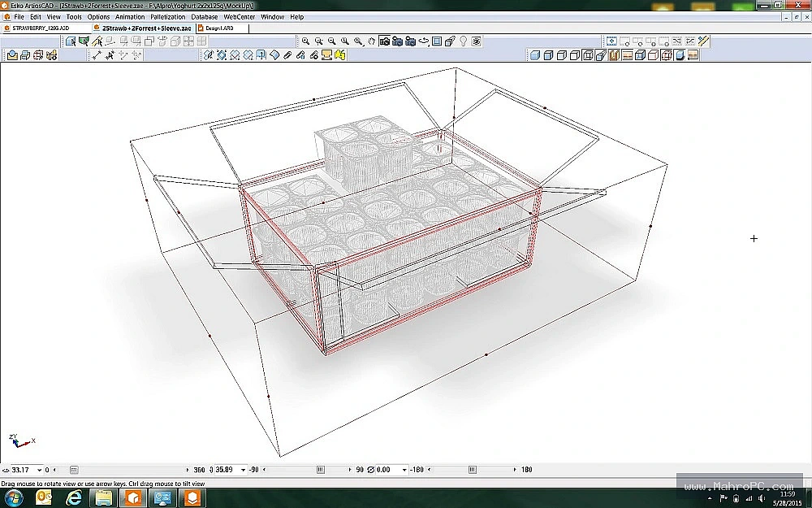
Task: Click left arrow of the 0-360 rotation slider
Action: 55,470
